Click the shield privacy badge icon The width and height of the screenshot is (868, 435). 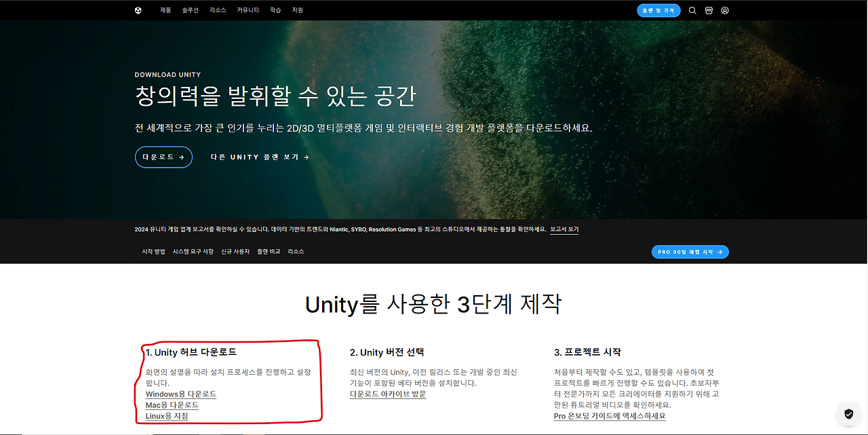pos(848,413)
